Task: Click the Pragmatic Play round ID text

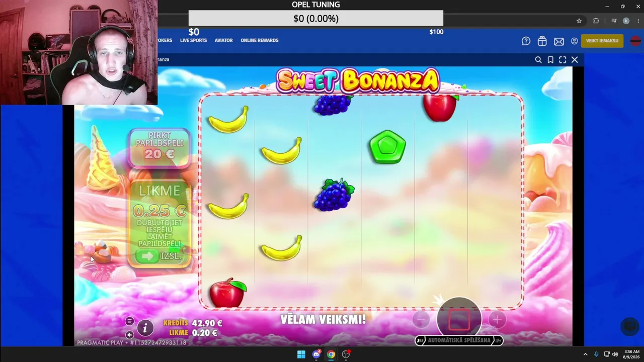Action: tap(132, 343)
